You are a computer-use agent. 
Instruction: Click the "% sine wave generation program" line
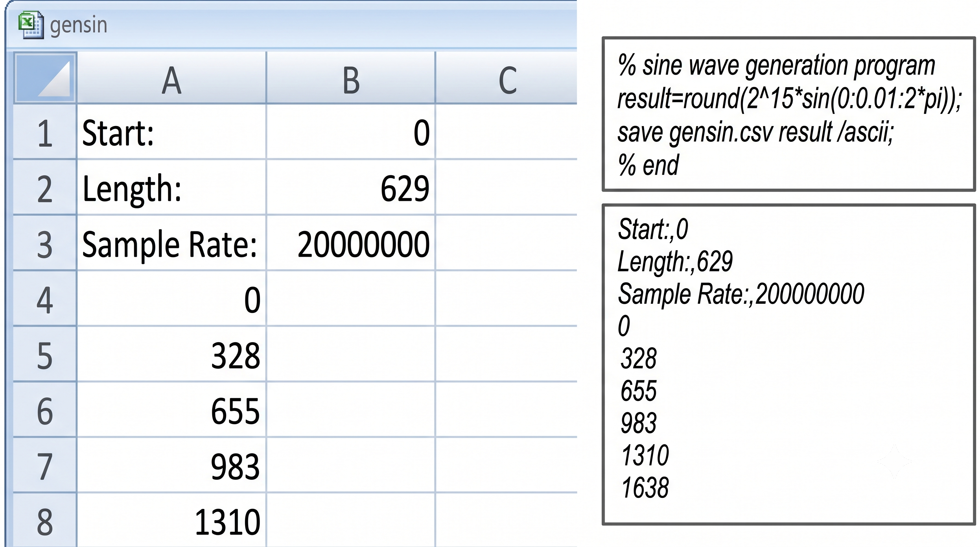click(x=776, y=66)
